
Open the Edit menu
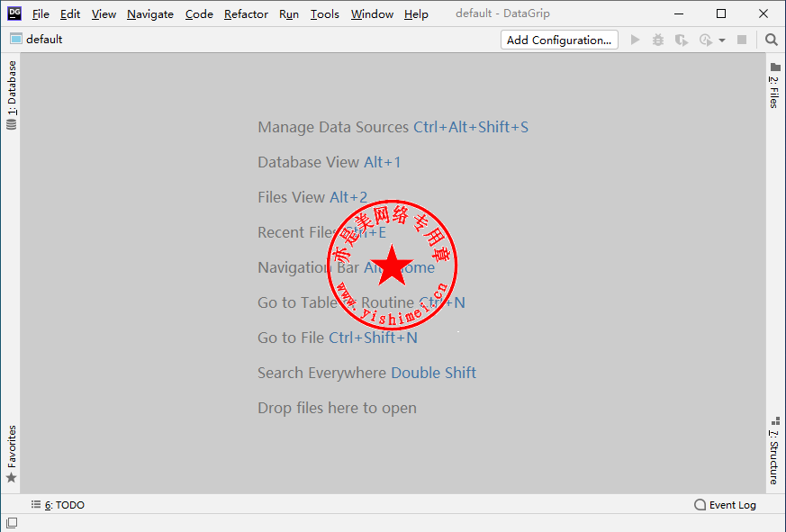pos(70,14)
